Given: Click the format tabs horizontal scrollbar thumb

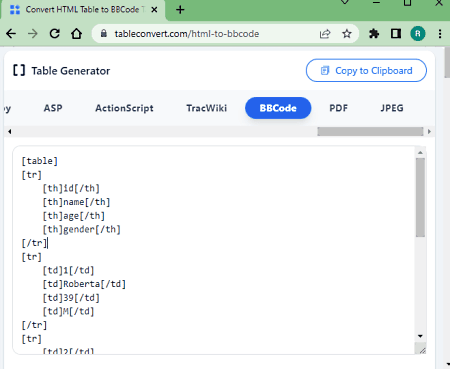Looking at the screenshot, I should [x=370, y=132].
